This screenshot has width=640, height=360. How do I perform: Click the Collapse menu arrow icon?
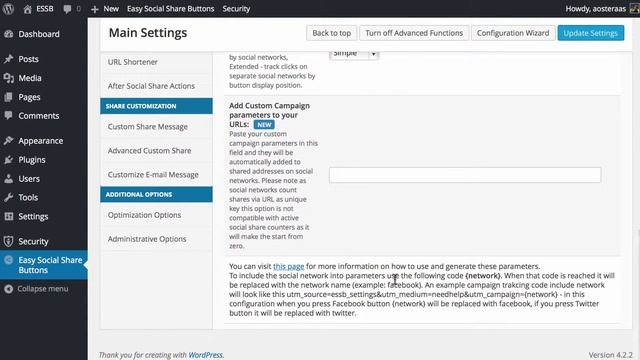pyautogui.click(x=9, y=289)
